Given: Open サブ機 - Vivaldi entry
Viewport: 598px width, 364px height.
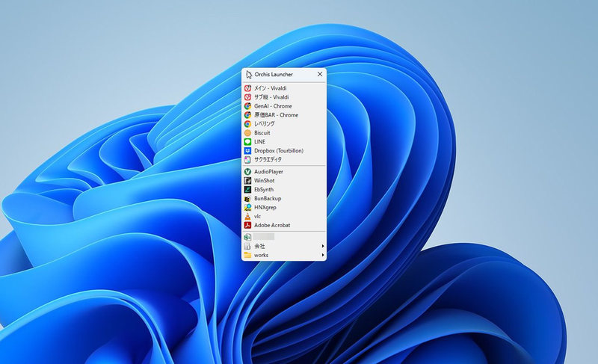Looking at the screenshot, I should 271,97.
